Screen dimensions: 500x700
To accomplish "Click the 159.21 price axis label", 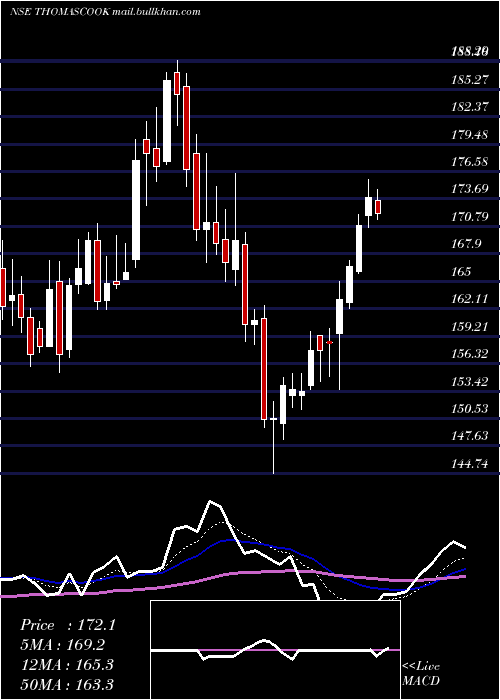I will [x=469, y=326].
